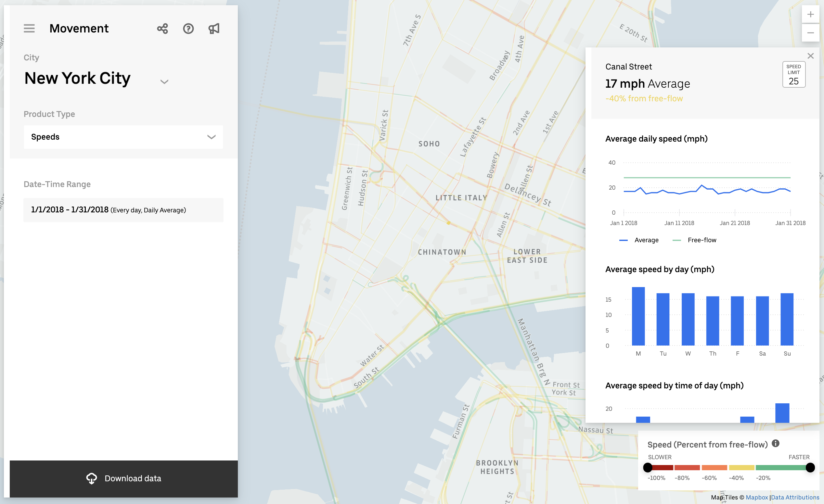This screenshot has height=504, width=824.
Task: Click the info icon beside the Speed legend
Action: (x=776, y=444)
